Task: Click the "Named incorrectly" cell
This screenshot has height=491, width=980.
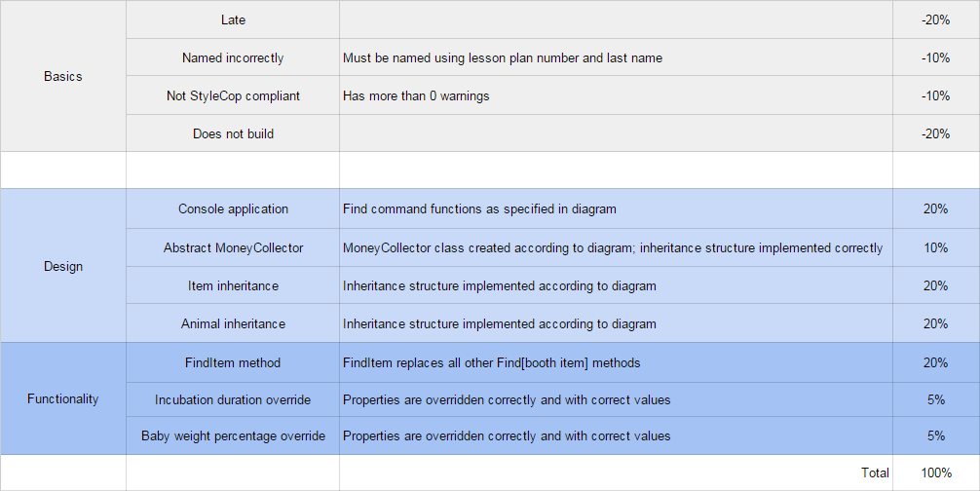Action: pyautogui.click(x=233, y=57)
